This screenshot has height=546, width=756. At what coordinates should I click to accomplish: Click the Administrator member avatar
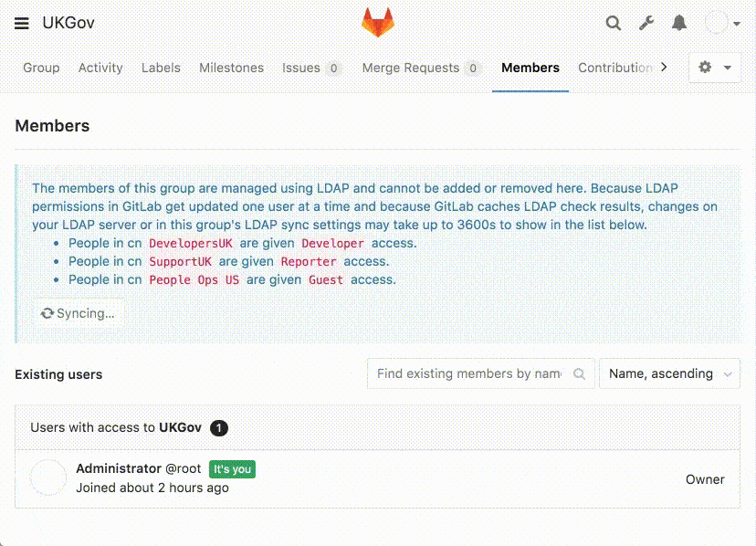[x=48, y=478]
